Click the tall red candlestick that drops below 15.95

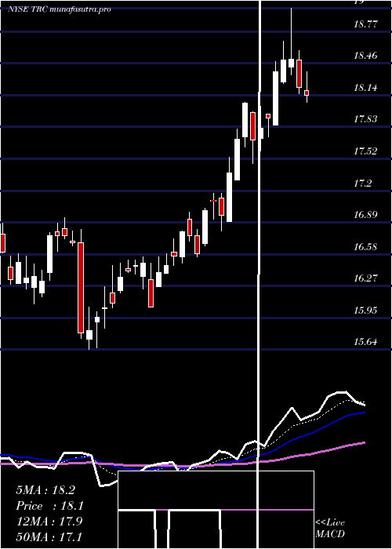click(81, 287)
